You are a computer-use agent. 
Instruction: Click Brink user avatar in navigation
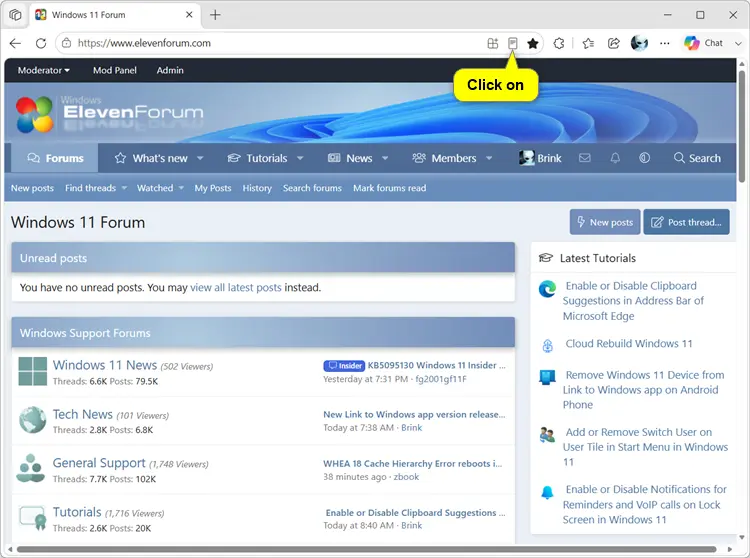[527, 158]
